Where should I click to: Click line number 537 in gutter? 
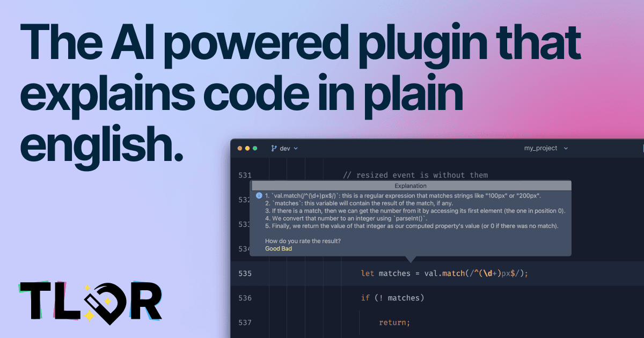[245, 322]
